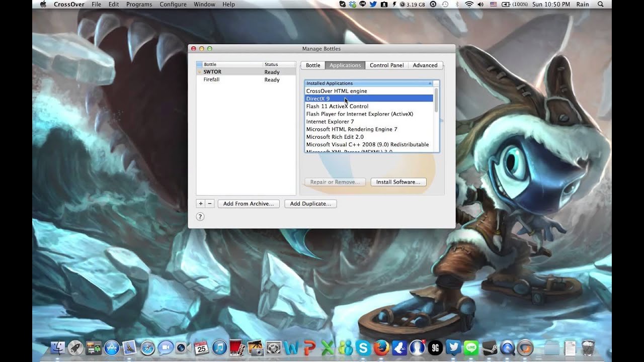Click the Install Software button
This screenshot has height=362, width=644.
398,182
